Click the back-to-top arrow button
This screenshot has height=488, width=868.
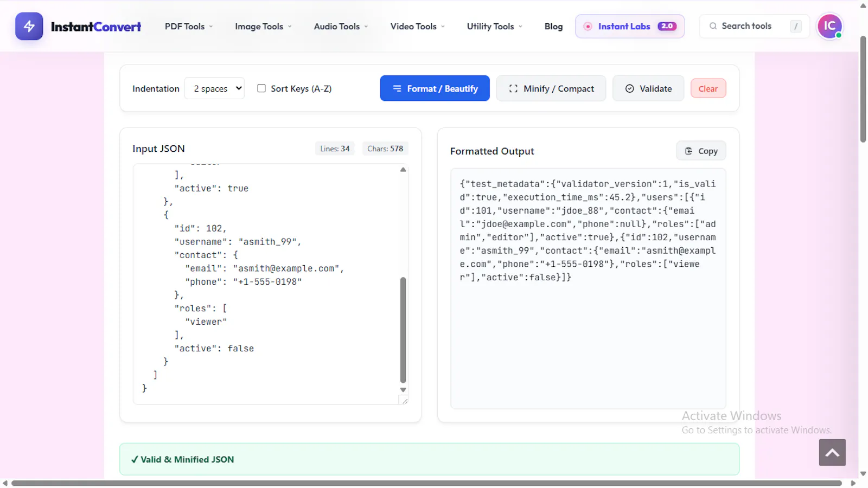tap(832, 453)
